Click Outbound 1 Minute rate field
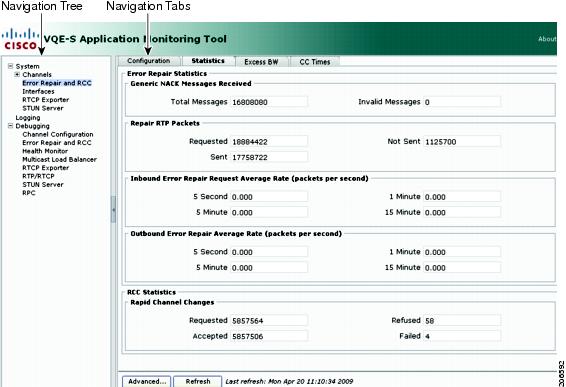 [x=462, y=252]
